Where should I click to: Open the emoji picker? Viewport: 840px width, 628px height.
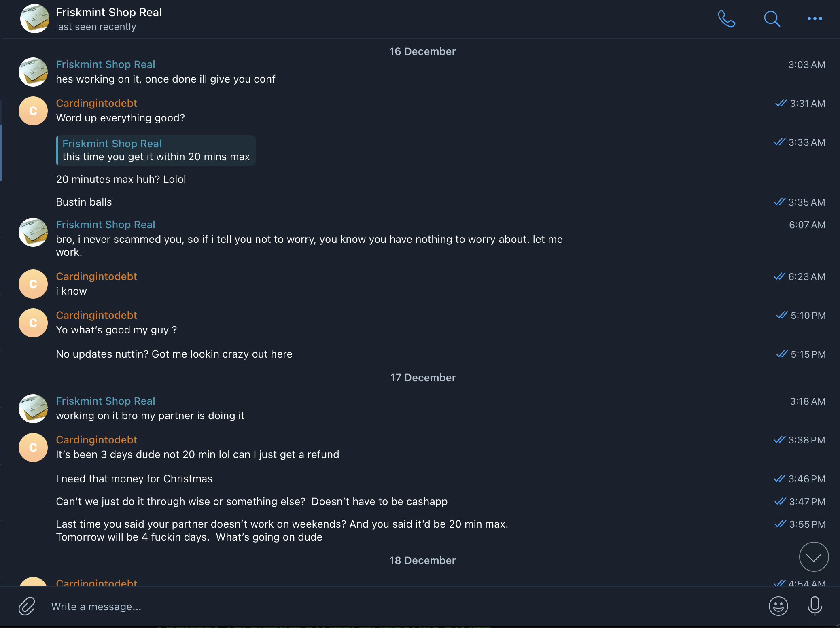778,606
